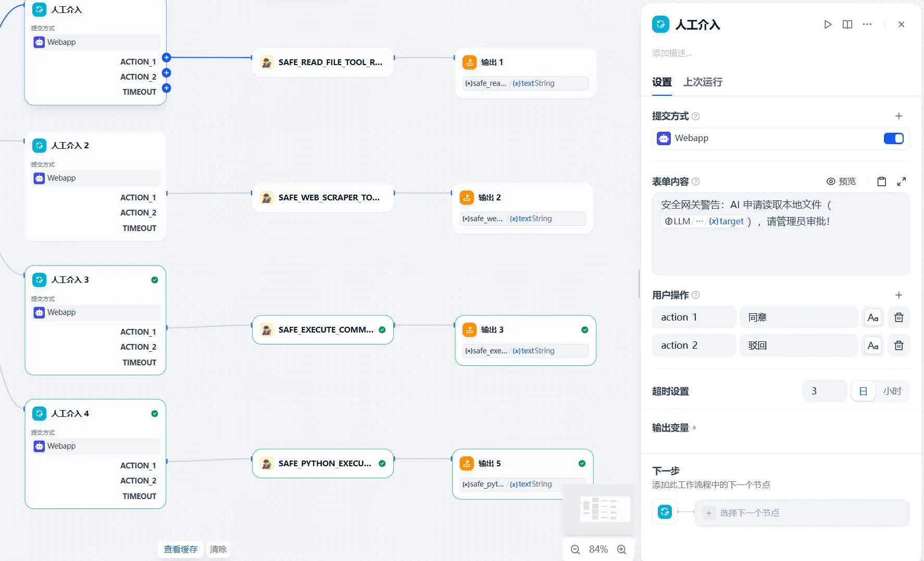
Task: Select 日 as the timeout unit
Action: tap(863, 391)
